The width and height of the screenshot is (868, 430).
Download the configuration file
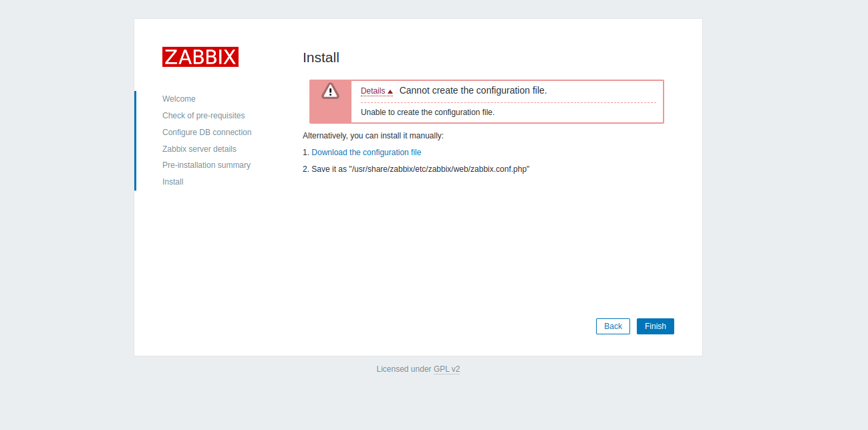pyautogui.click(x=366, y=152)
